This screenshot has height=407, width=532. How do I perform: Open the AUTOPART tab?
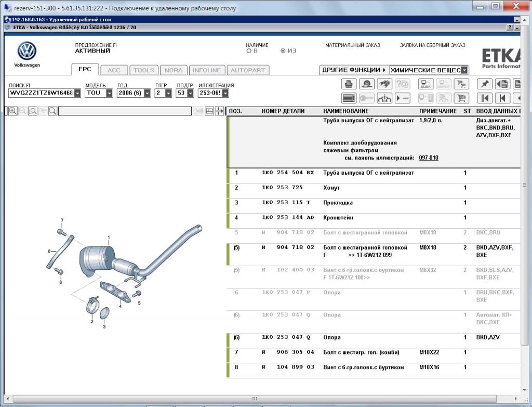click(248, 70)
